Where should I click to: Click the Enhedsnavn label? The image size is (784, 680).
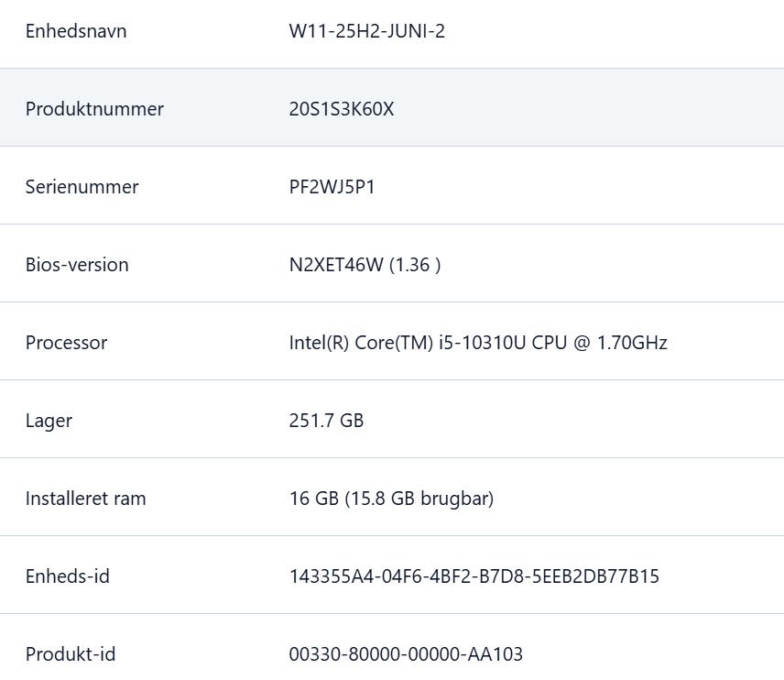(x=76, y=31)
